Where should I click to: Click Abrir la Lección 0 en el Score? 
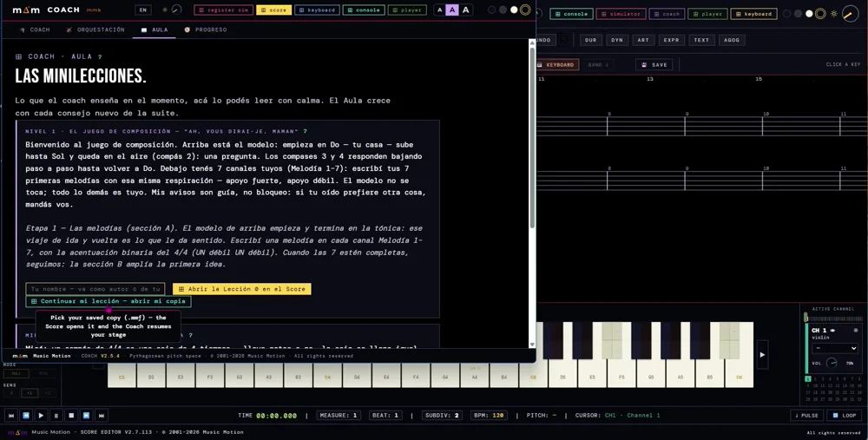[242, 289]
